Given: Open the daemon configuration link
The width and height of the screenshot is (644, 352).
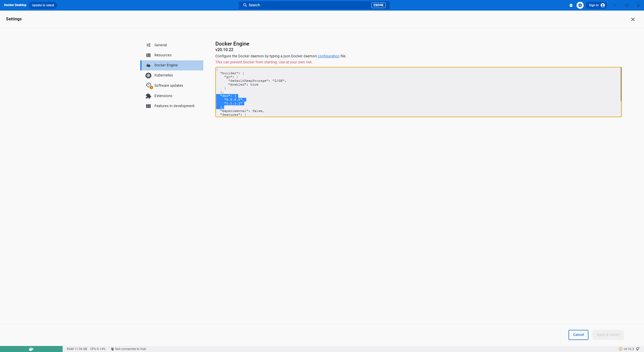Looking at the screenshot, I should click(x=328, y=56).
